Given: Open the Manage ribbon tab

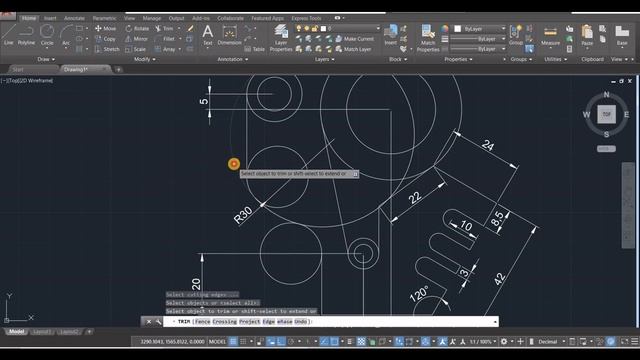Looking at the screenshot, I should tap(151, 18).
